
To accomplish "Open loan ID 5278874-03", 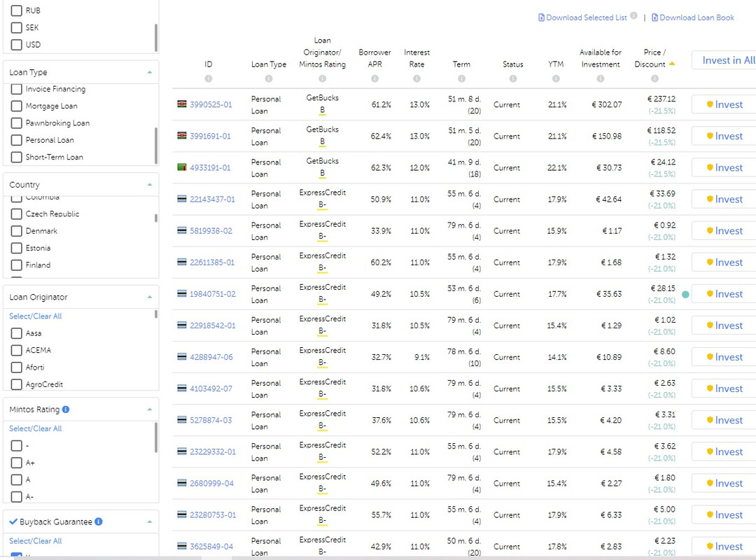I will pos(211,420).
